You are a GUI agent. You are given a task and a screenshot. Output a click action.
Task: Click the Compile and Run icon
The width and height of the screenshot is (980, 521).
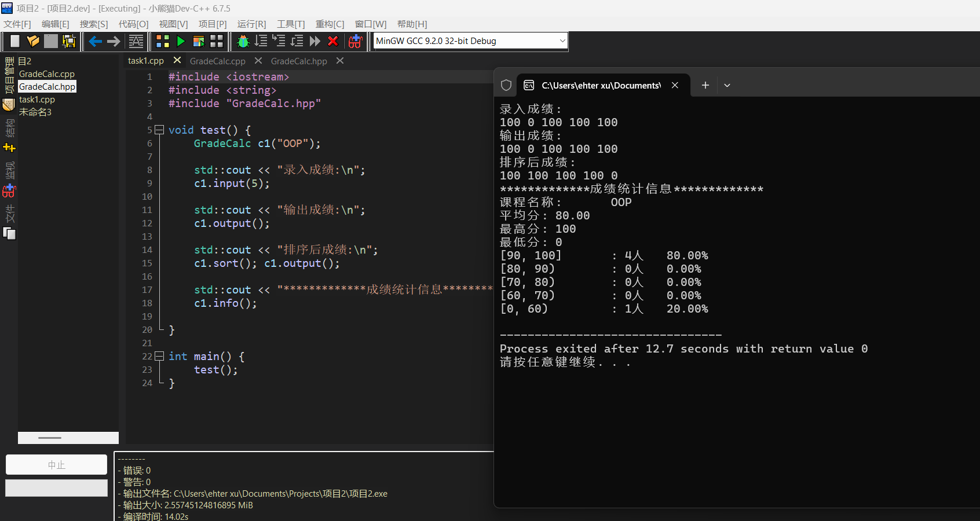point(199,41)
